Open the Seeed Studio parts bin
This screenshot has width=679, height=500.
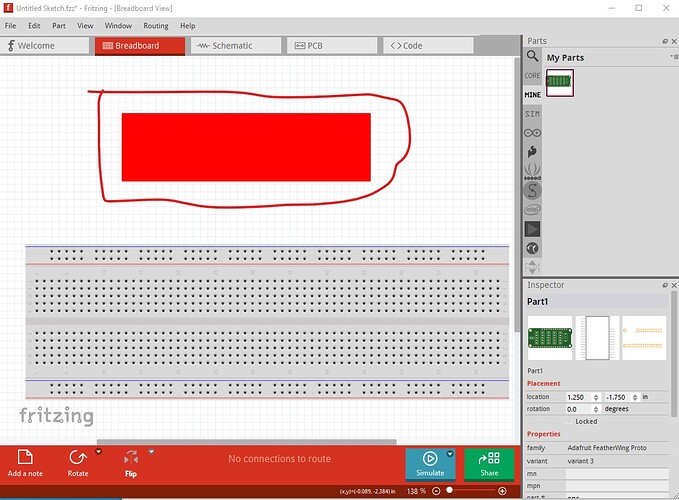click(x=532, y=171)
